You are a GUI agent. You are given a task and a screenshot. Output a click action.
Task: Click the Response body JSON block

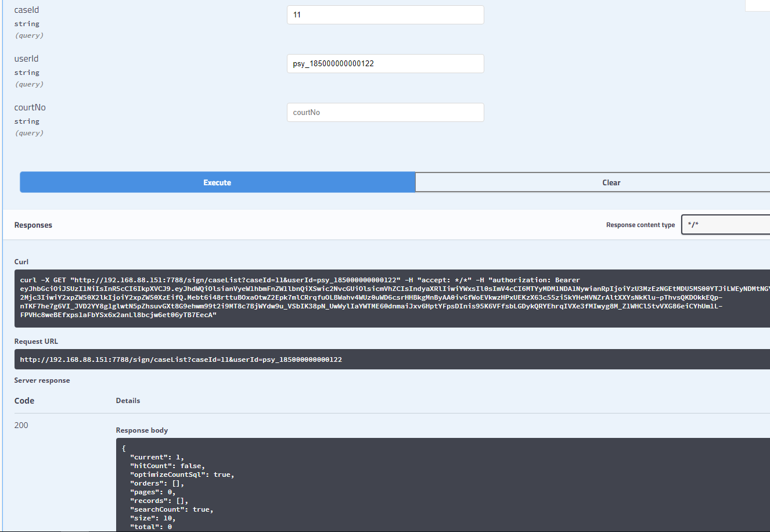[443, 485]
